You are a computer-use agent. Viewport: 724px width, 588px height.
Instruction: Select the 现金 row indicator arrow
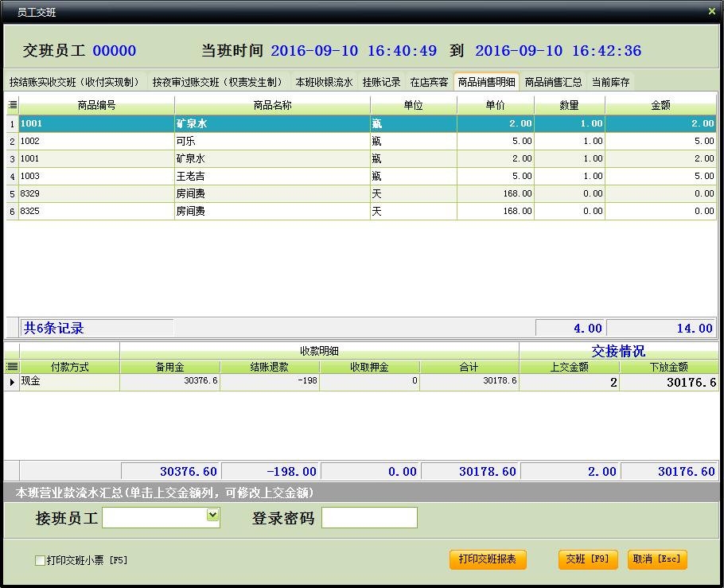pos(12,382)
